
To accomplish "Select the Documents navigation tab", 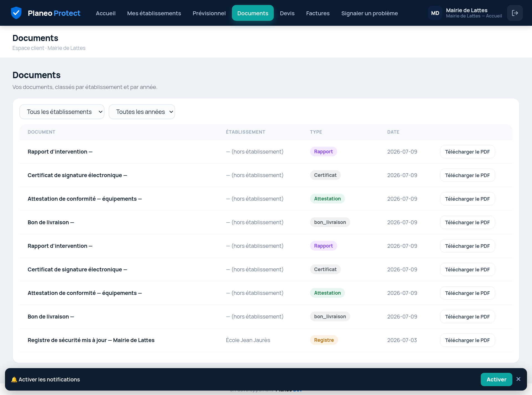I will [253, 13].
